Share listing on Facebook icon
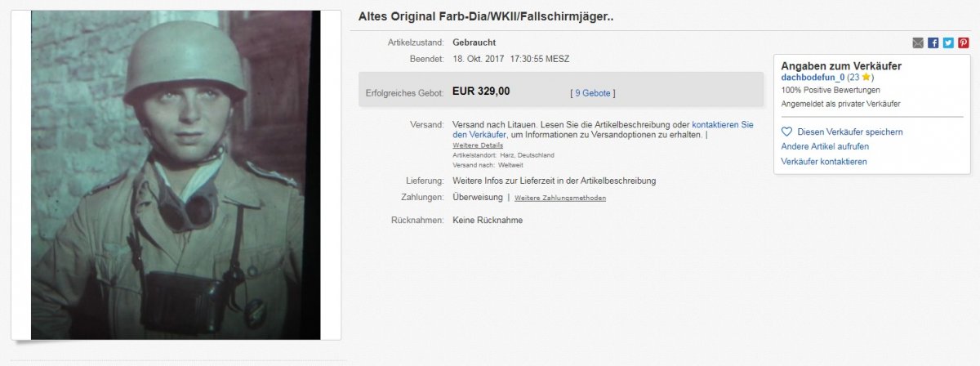 pos(933,43)
